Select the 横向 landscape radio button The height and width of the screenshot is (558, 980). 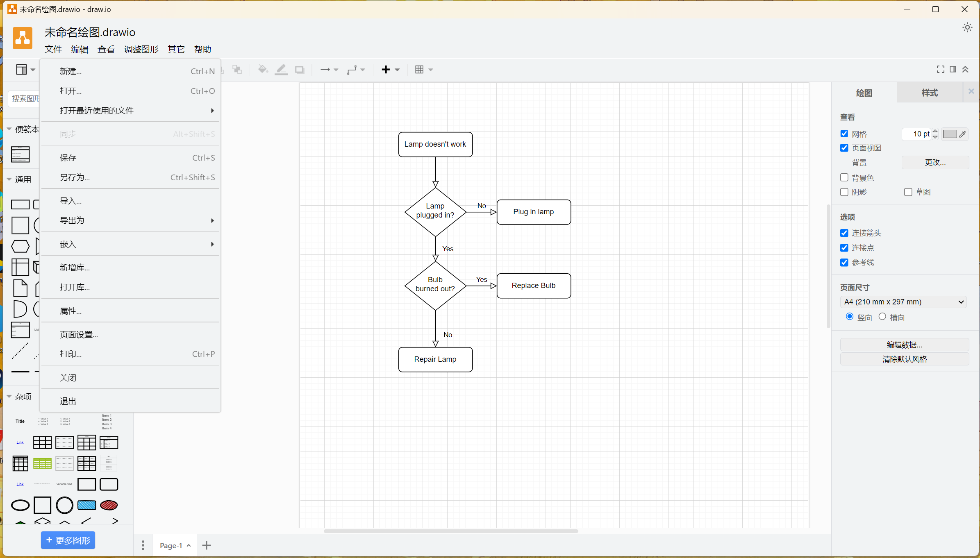point(882,317)
